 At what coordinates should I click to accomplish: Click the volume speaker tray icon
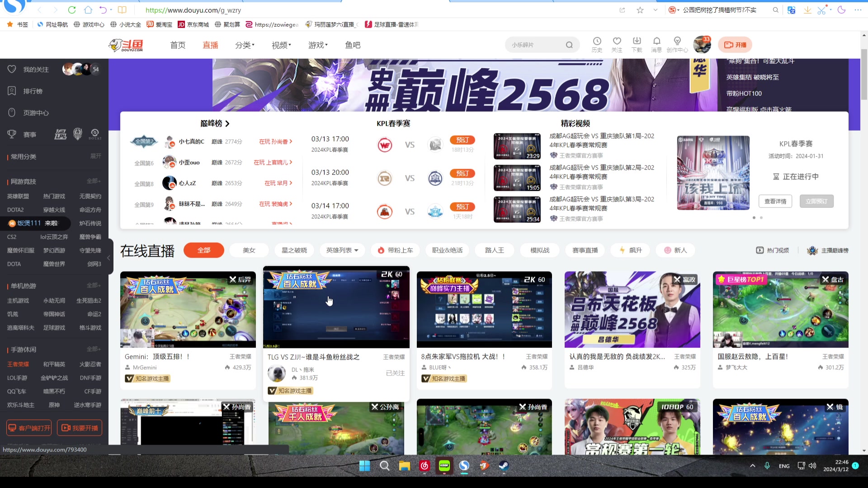click(x=812, y=466)
